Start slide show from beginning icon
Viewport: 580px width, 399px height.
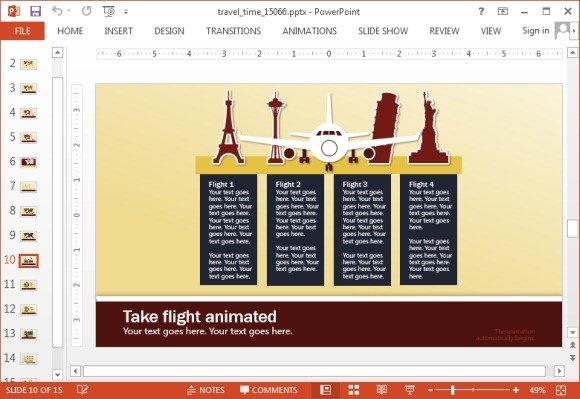tap(109, 11)
